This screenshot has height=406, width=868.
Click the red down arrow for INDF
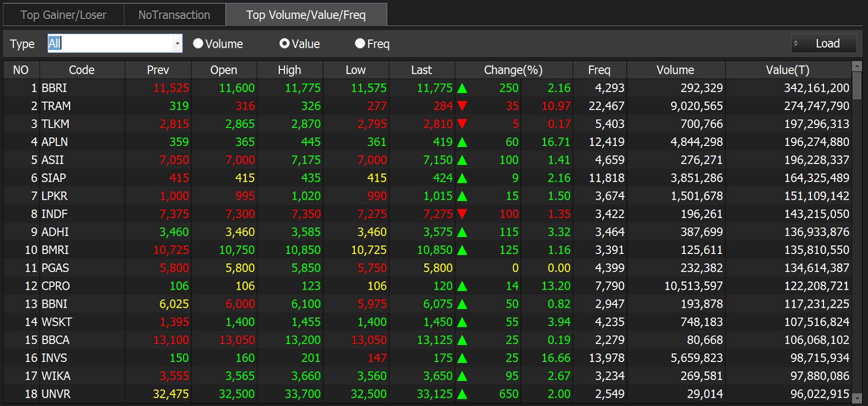(462, 214)
